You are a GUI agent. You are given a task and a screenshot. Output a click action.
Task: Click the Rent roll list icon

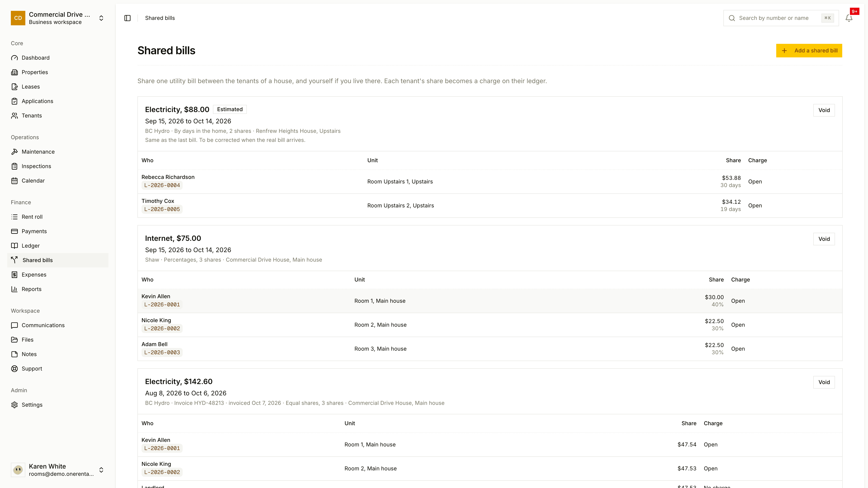(x=14, y=217)
